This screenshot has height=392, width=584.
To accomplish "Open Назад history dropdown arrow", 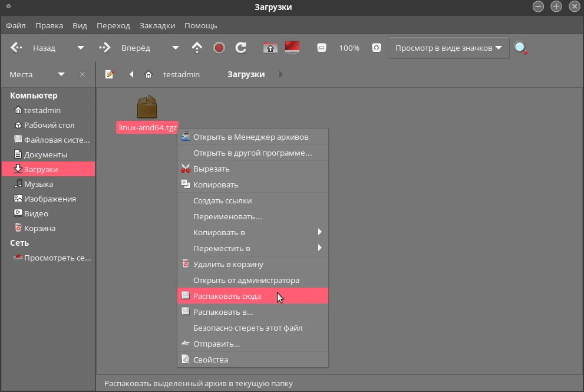I will coord(81,48).
